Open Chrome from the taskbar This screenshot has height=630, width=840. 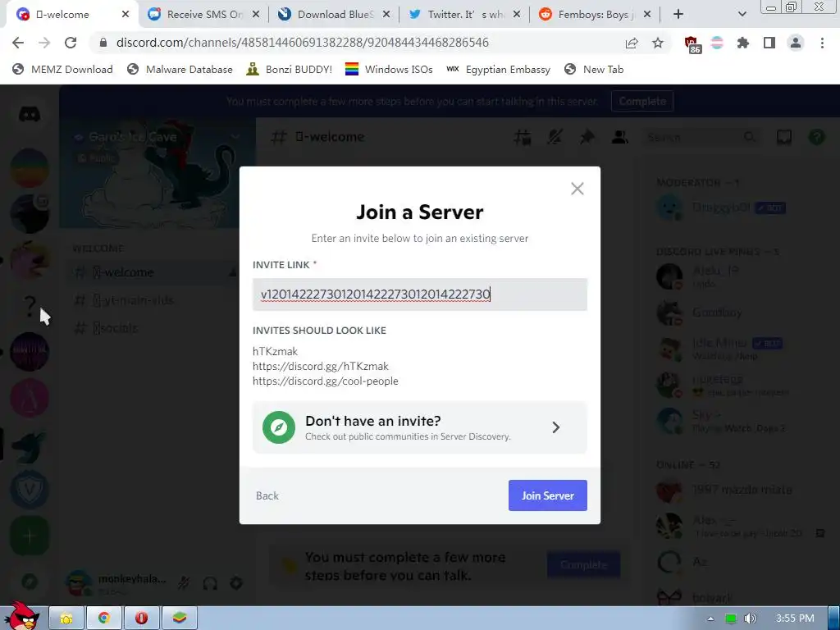(x=104, y=619)
